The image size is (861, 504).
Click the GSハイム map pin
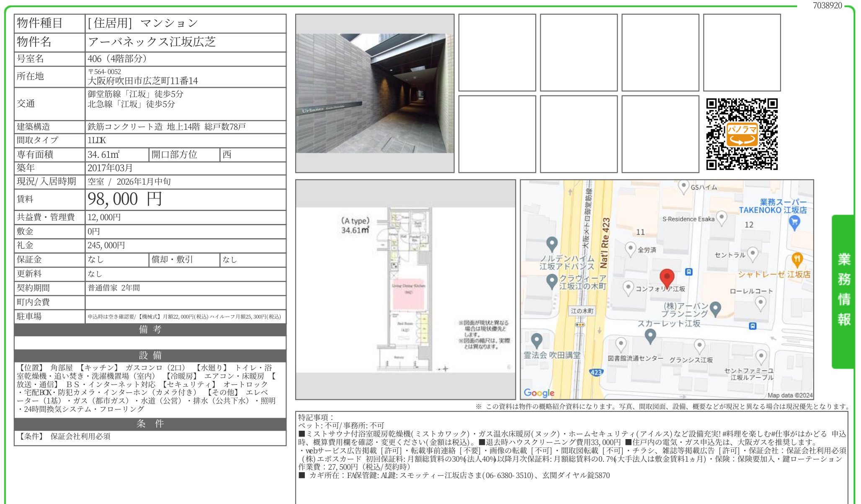[x=683, y=186]
